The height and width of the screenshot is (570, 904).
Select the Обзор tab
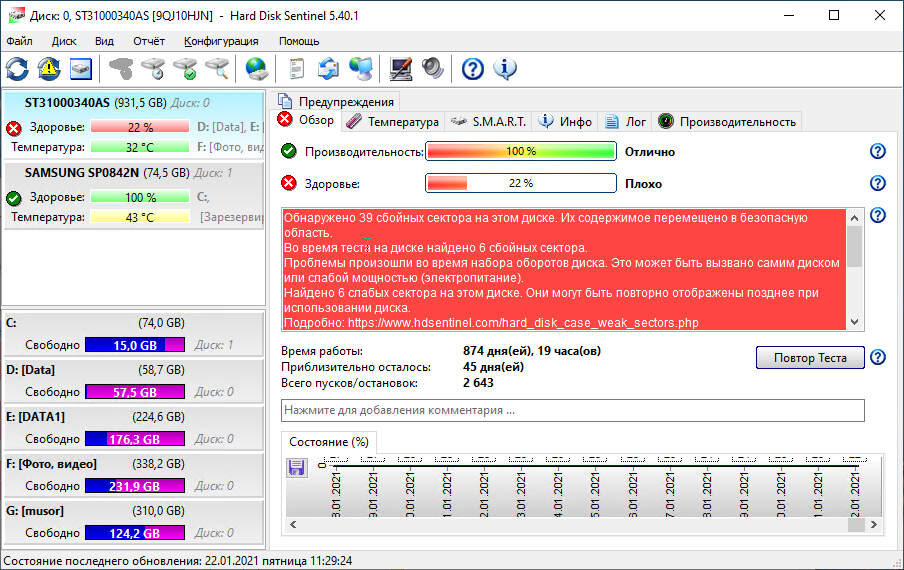coord(306,120)
